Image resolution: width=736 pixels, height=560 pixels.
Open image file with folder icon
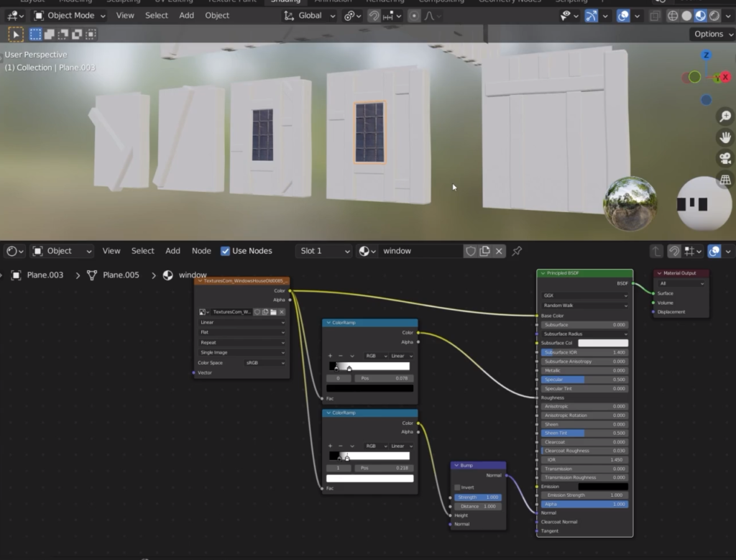273,312
